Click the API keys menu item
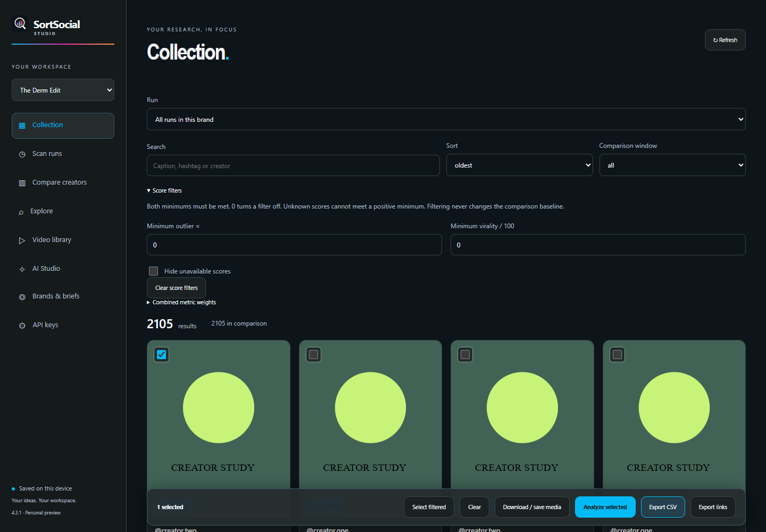766x532 pixels. pyautogui.click(x=63, y=325)
